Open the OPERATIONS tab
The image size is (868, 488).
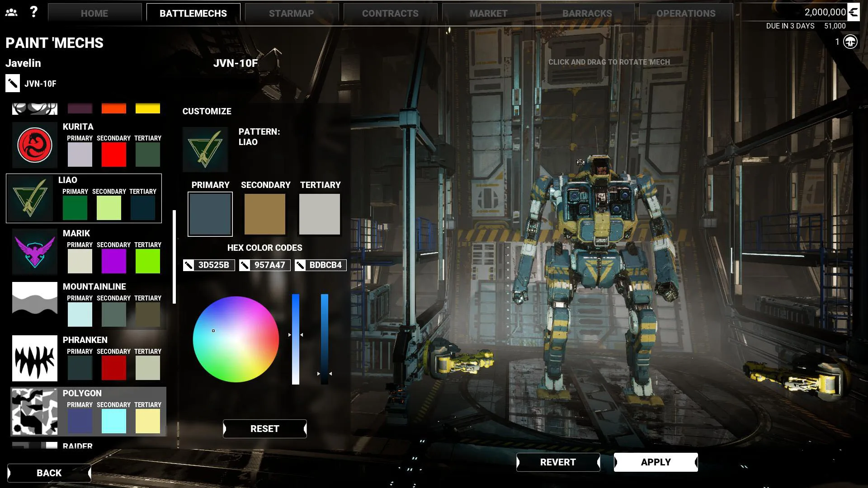tap(686, 13)
